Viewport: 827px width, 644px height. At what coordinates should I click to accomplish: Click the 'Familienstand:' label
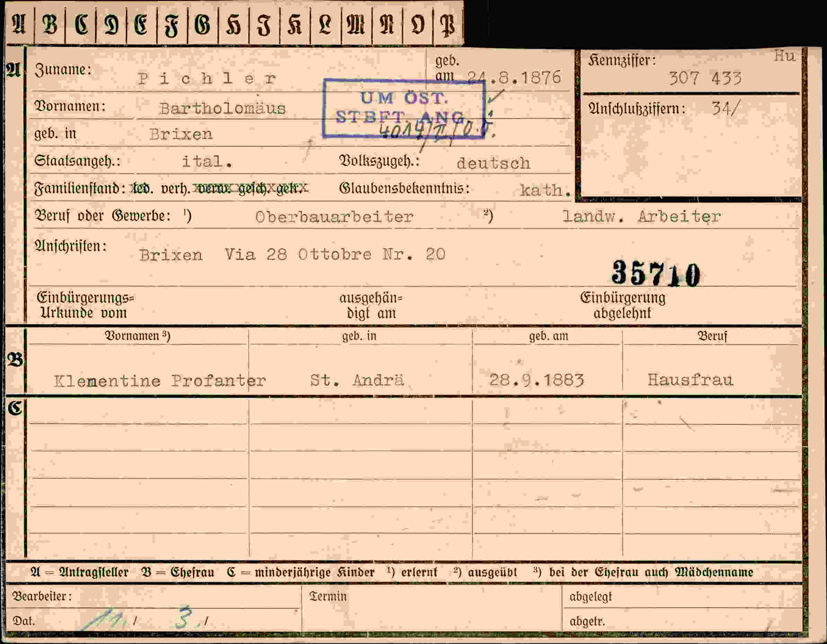[x=80, y=188]
